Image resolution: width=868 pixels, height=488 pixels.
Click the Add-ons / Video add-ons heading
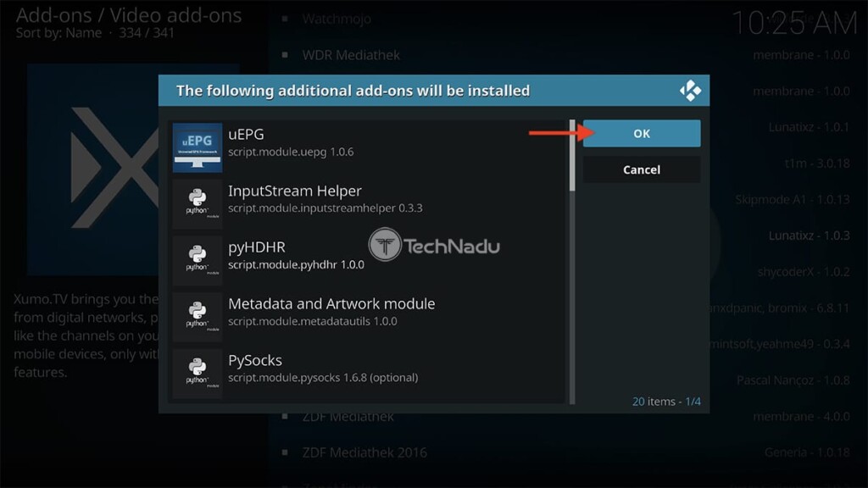coord(129,15)
